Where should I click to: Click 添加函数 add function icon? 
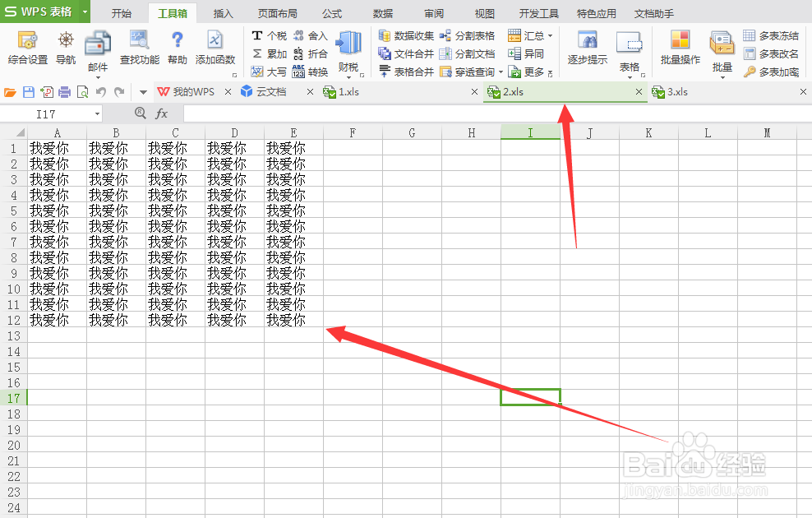pyautogui.click(x=215, y=47)
